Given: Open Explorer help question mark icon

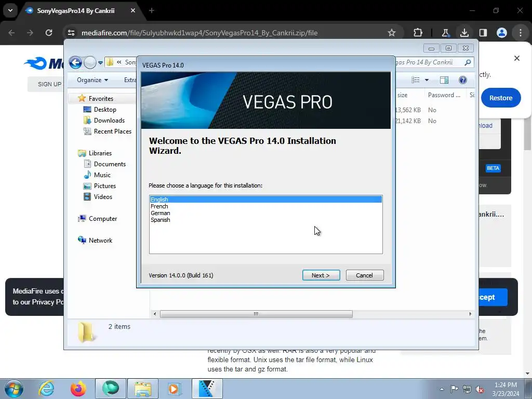Looking at the screenshot, I should point(462,80).
